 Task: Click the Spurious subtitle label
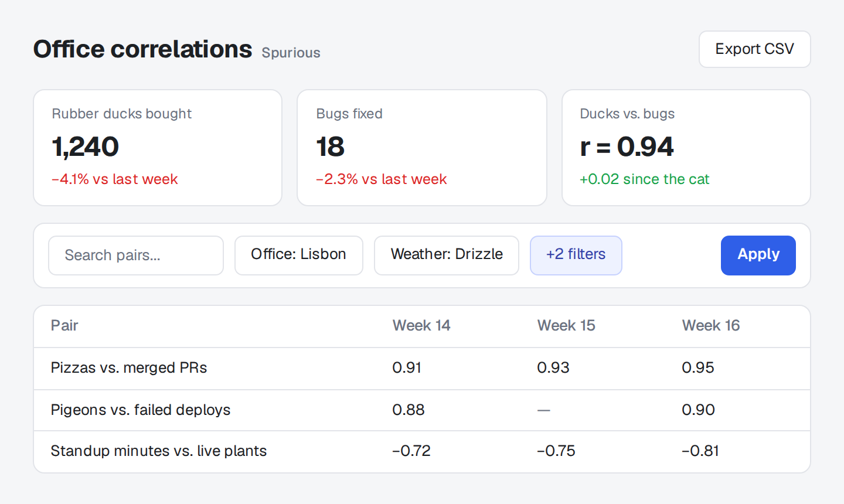(291, 53)
